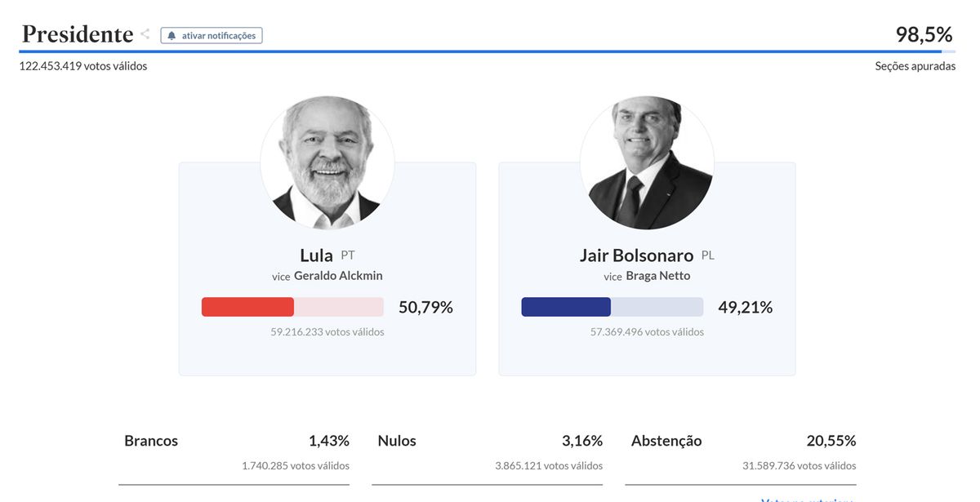Click the 122.453.419 votos válidos total
Screen dimensions: 980x502
83,65
